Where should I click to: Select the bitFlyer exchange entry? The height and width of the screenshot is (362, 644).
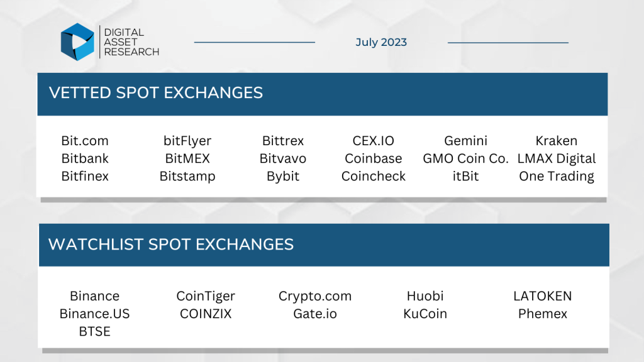pos(187,141)
